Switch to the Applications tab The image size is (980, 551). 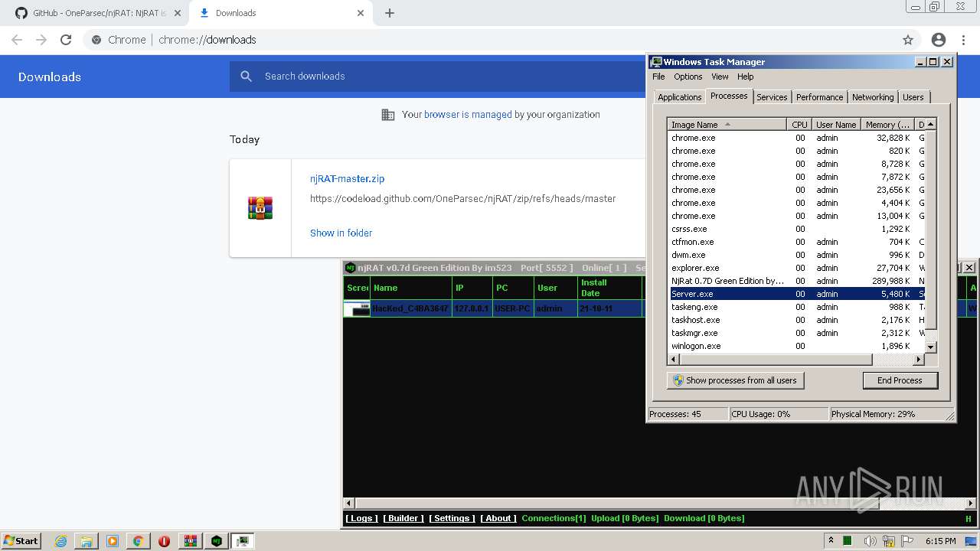680,97
